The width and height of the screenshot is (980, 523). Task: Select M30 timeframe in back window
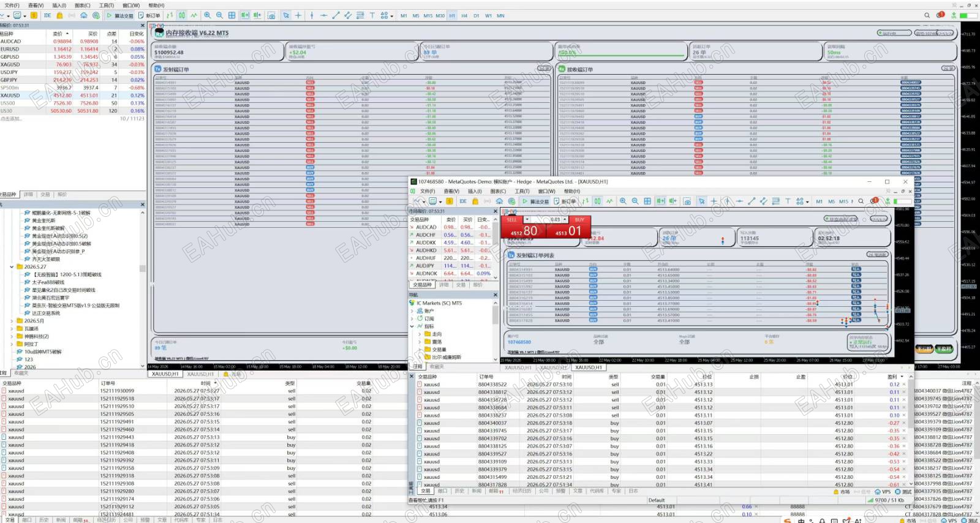click(440, 15)
